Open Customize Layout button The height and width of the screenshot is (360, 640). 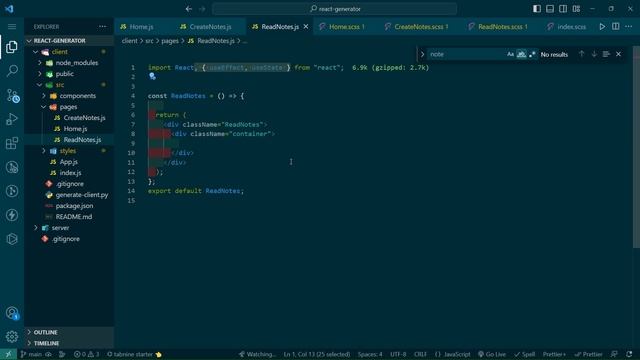pyautogui.click(x=576, y=9)
